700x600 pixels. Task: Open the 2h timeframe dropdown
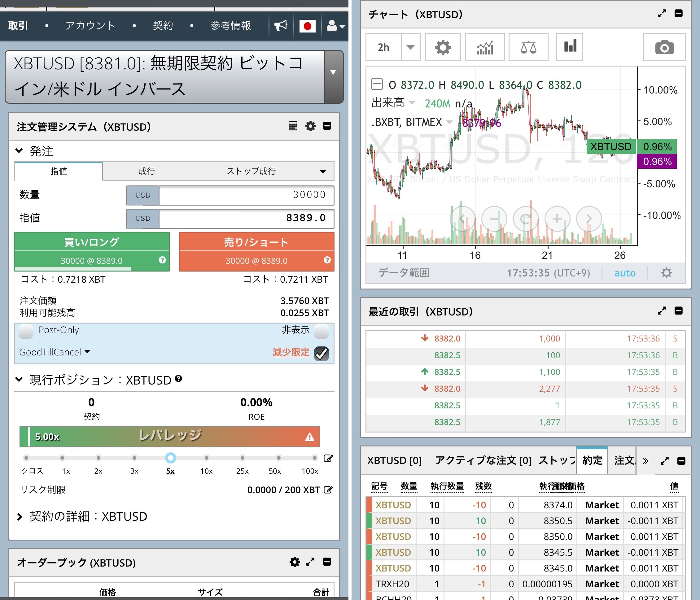click(x=410, y=47)
